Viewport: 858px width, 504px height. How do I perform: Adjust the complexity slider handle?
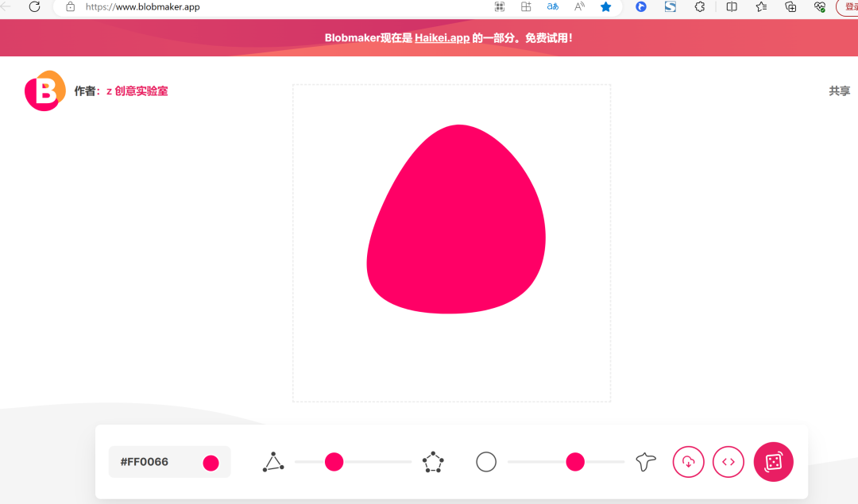click(334, 462)
